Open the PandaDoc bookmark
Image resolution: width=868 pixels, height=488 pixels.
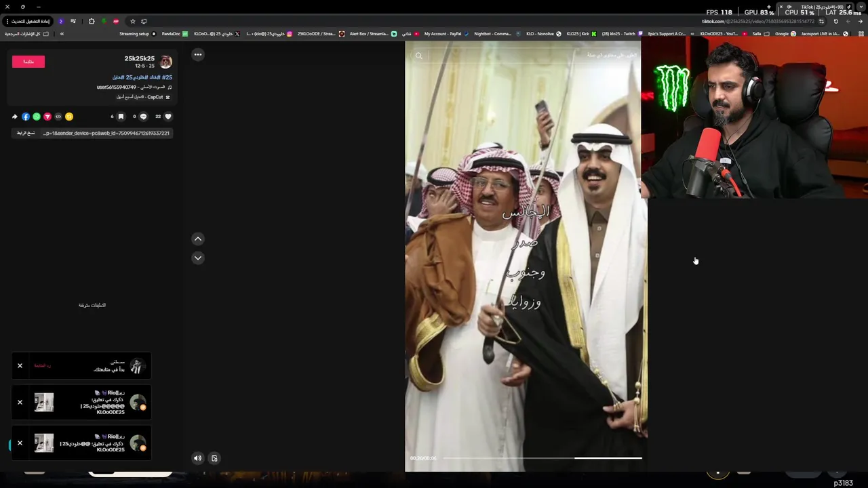point(175,34)
